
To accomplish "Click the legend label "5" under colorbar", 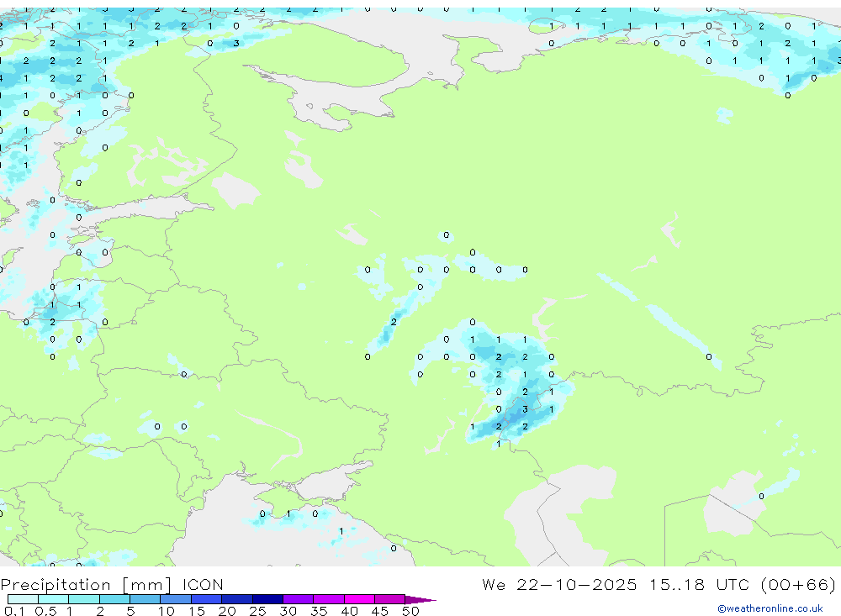I will (x=130, y=611).
